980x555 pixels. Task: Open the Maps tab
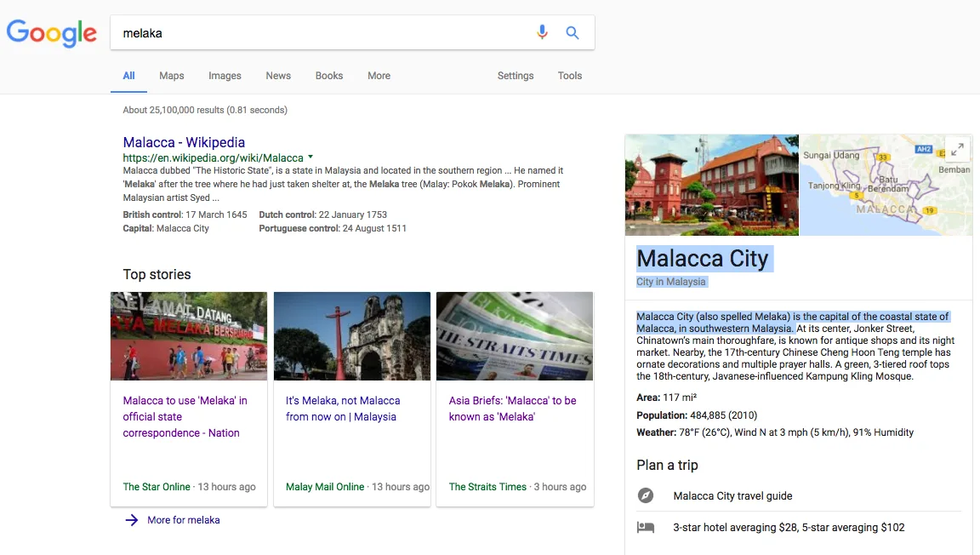coord(172,76)
